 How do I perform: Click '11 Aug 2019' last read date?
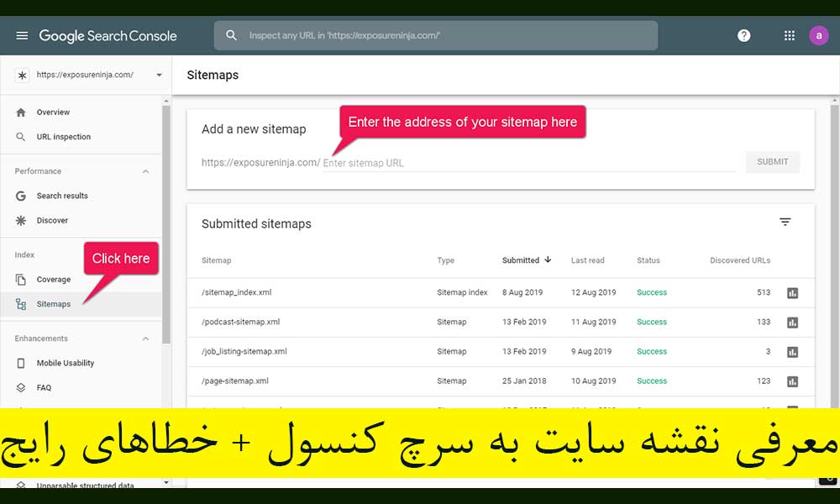[x=594, y=322]
